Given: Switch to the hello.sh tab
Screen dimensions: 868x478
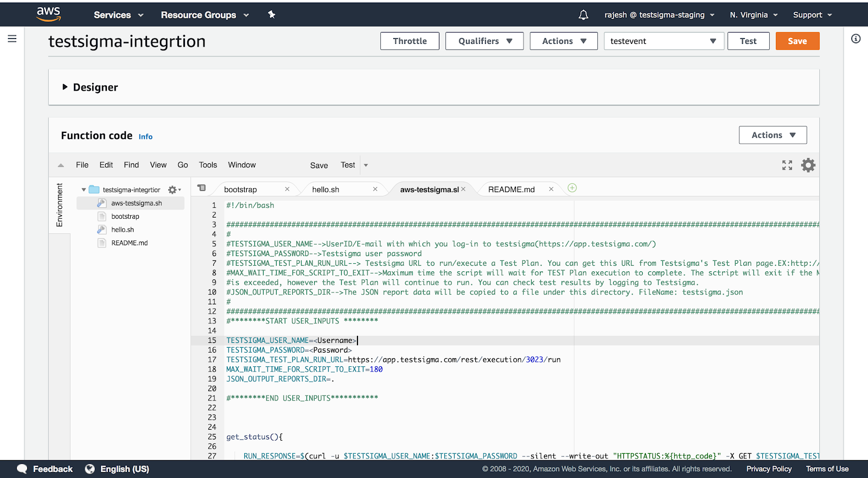Looking at the screenshot, I should coord(325,189).
